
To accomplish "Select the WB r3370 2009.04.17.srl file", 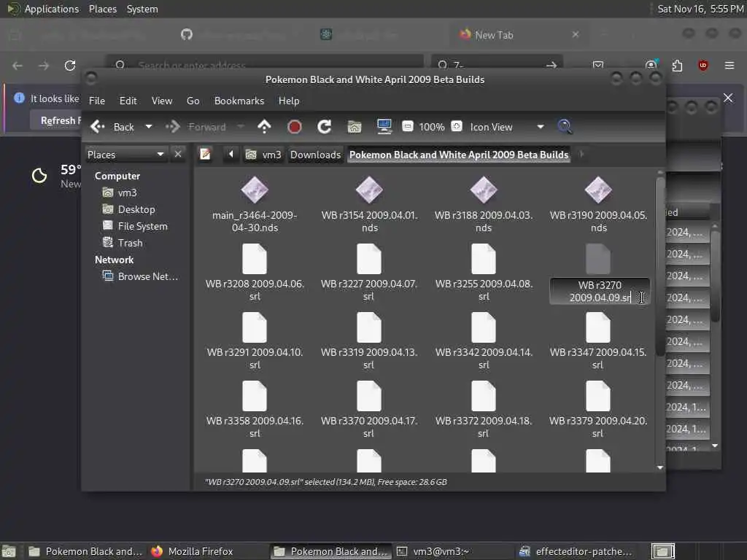I will pos(369,410).
